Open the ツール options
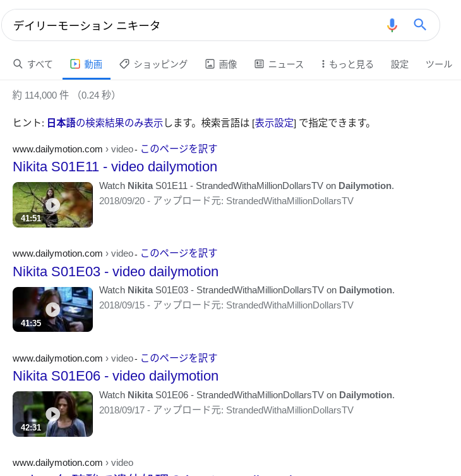Screen dimensions: 461x476 pyautogui.click(x=439, y=64)
